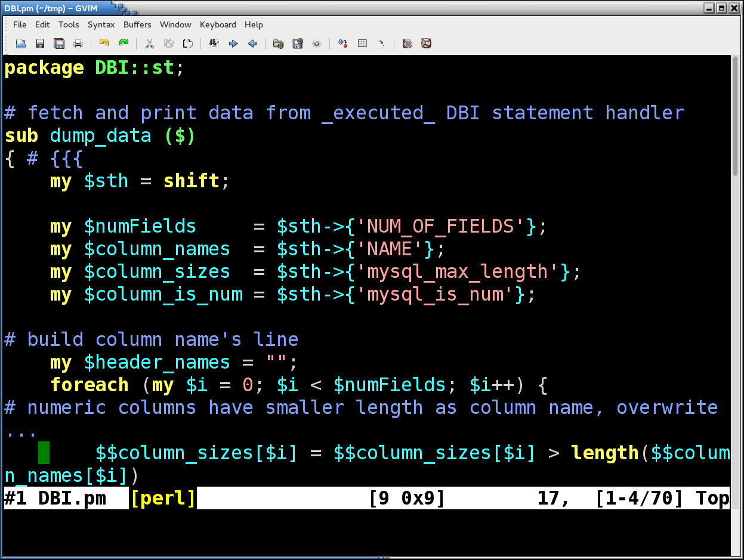Run a Vim script with the gear icon

(317, 44)
